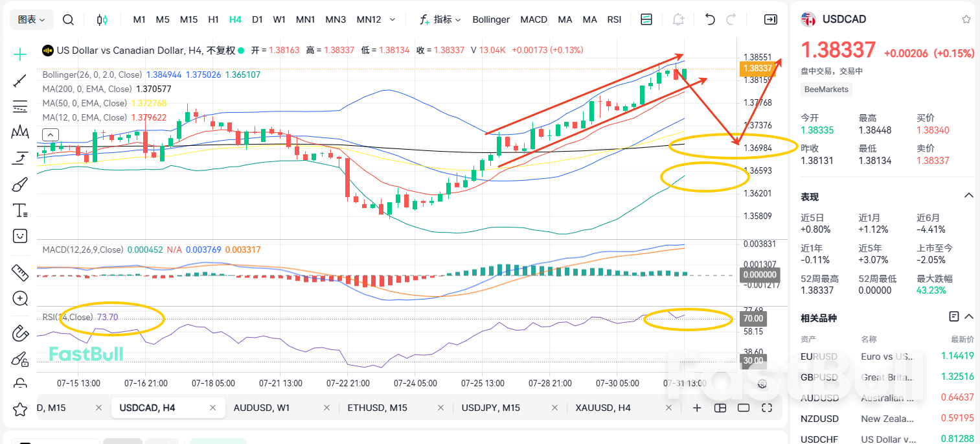Click the BeeMarkets button

tap(826, 89)
